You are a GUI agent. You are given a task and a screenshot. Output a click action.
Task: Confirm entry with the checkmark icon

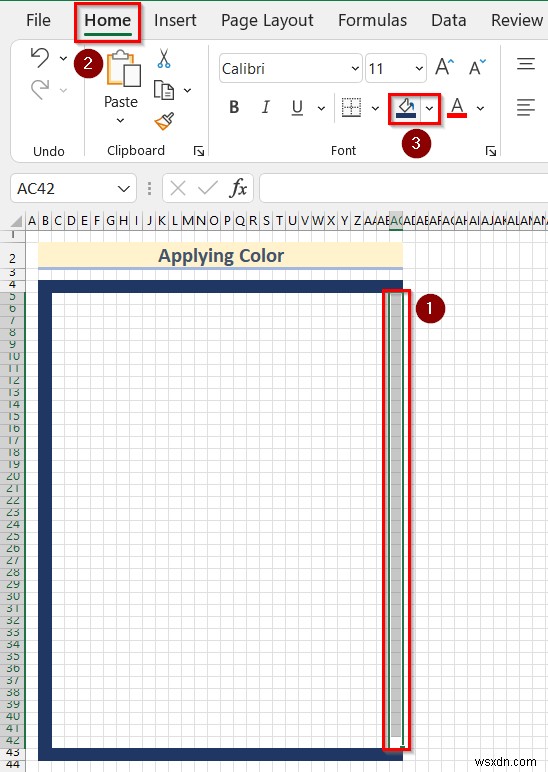[x=208, y=188]
